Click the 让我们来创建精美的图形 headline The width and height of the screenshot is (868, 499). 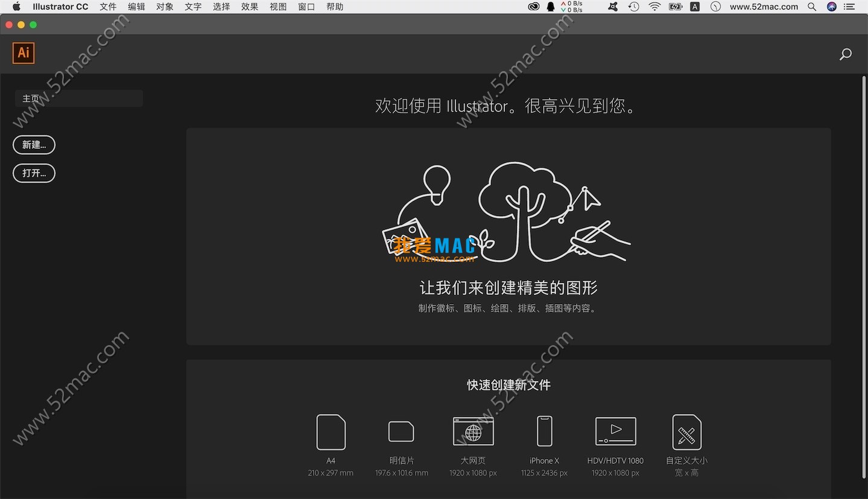508,288
